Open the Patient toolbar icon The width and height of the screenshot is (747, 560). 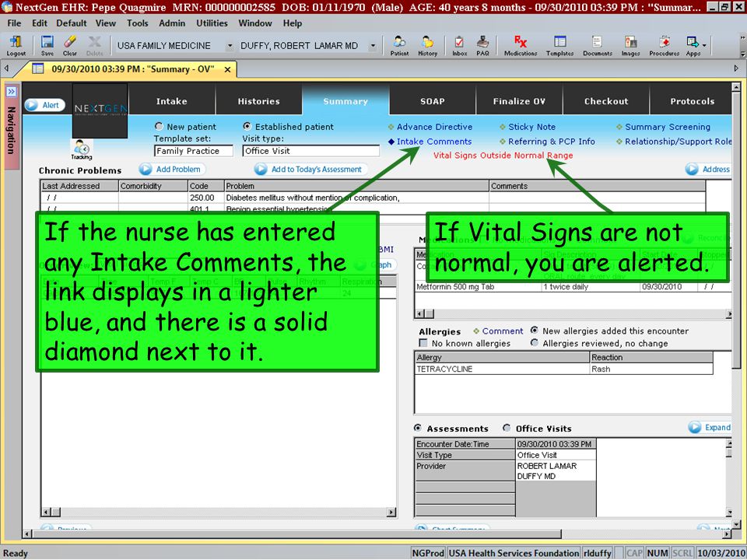(399, 46)
